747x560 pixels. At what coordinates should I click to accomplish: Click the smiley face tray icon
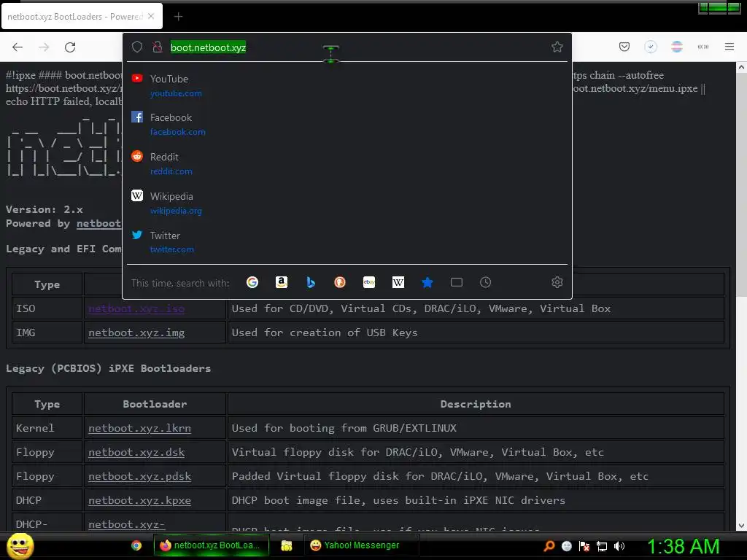point(566,545)
